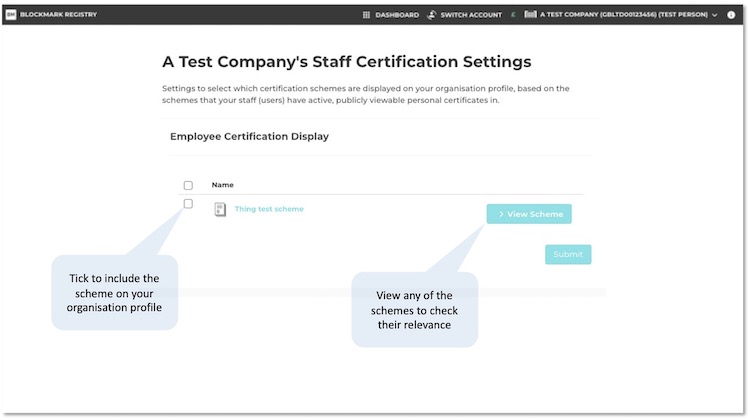Open the A Test Company account menu
Viewport: 750px width, 420px height.
pyautogui.click(x=624, y=15)
